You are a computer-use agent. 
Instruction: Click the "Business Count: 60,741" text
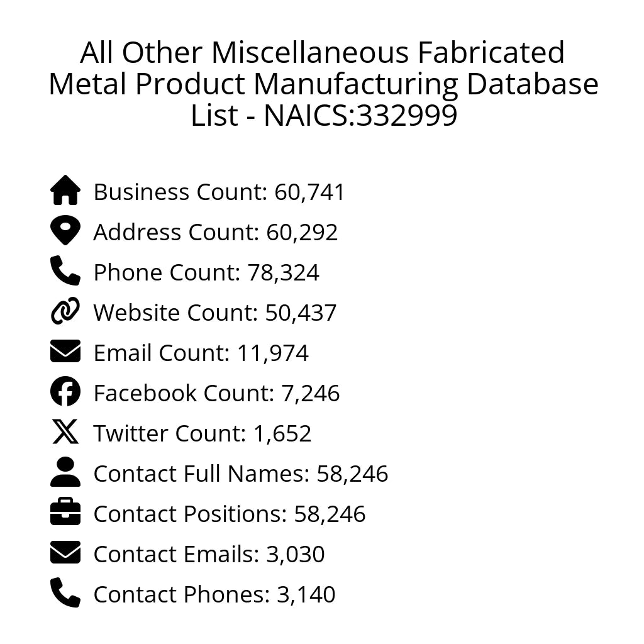pos(219,192)
